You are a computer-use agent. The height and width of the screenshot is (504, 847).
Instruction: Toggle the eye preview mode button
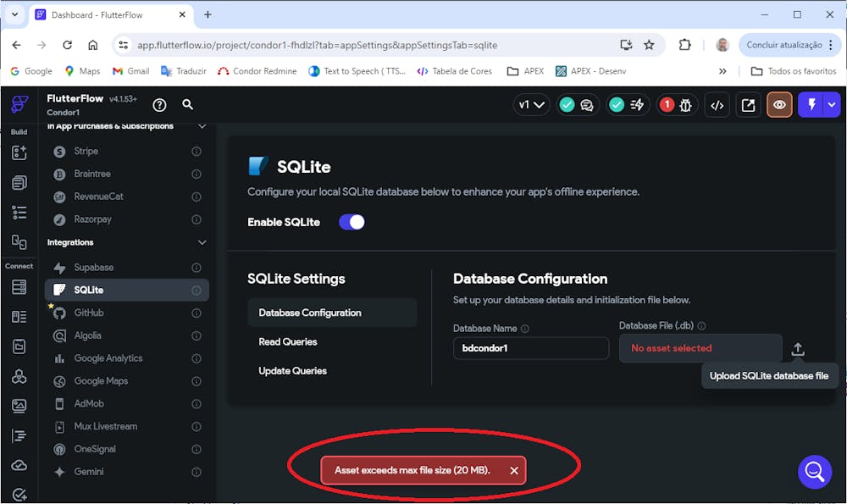tap(779, 105)
